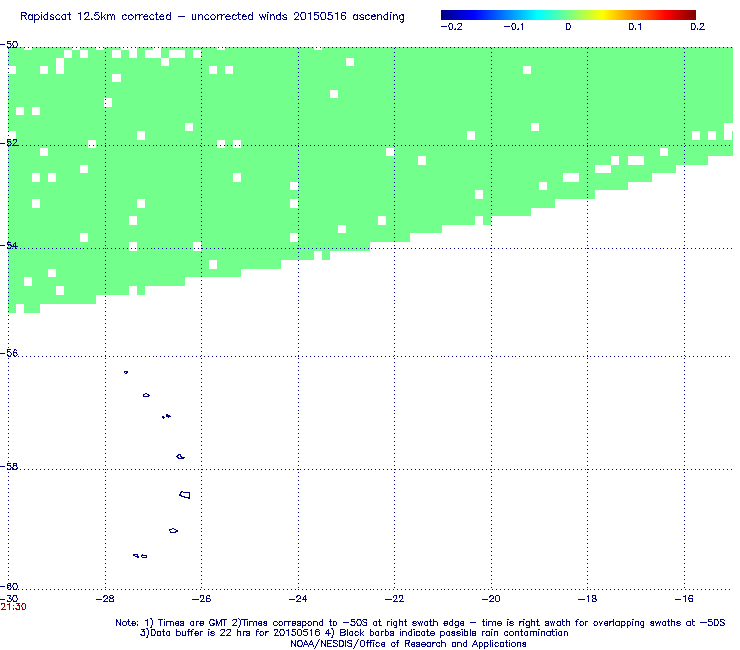Image resolution: width=740 pixels, height=650 pixels.
Task: Click the 0.2 color scale label
Action: coord(698,27)
